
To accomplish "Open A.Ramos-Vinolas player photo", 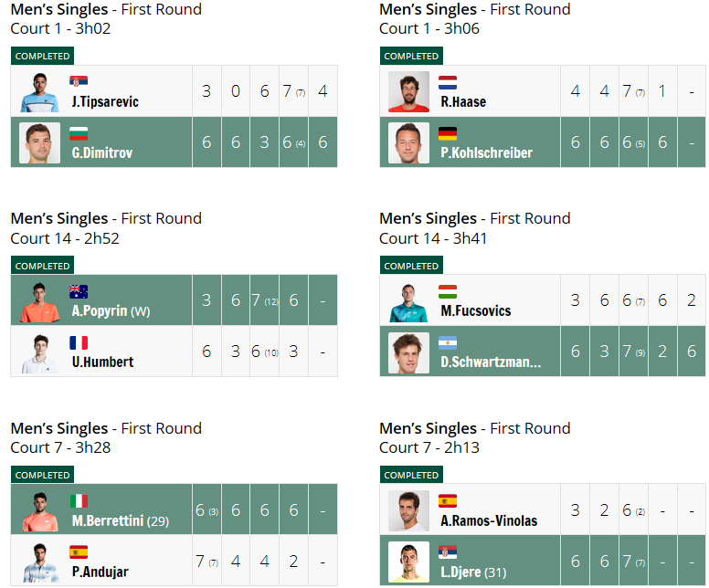I will [x=408, y=510].
